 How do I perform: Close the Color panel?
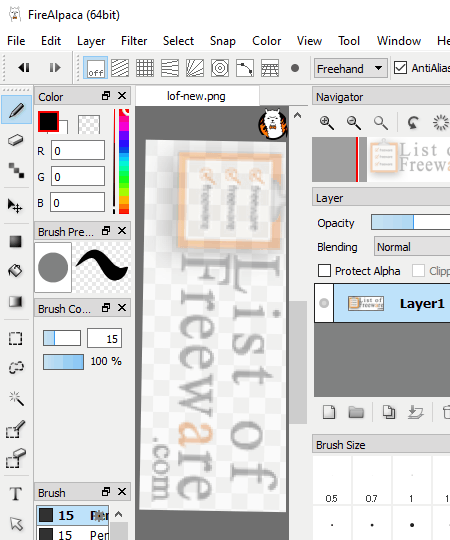[122, 95]
